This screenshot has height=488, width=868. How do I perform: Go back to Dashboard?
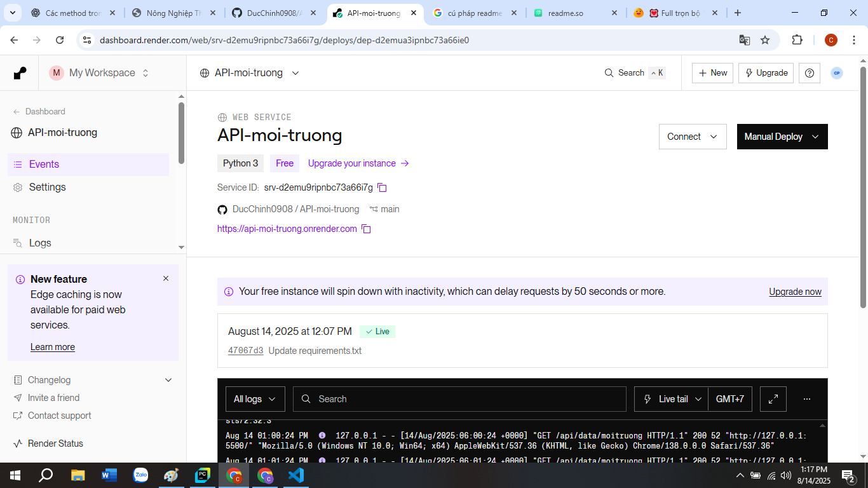[39, 111]
